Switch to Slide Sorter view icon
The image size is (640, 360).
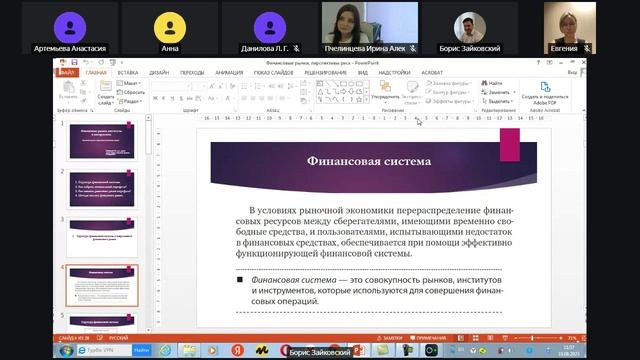[476, 338]
